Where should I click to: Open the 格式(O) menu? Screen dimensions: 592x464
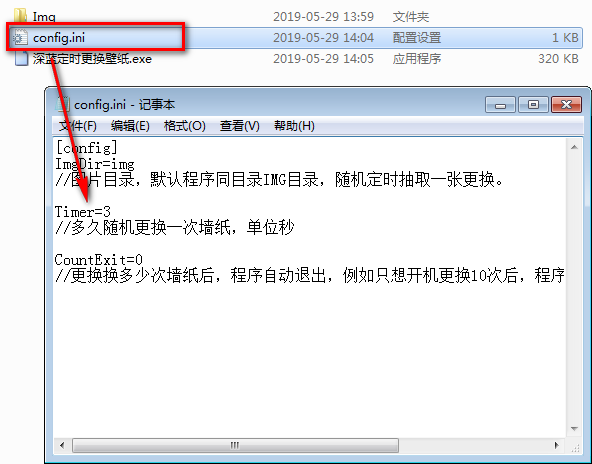pyautogui.click(x=185, y=126)
